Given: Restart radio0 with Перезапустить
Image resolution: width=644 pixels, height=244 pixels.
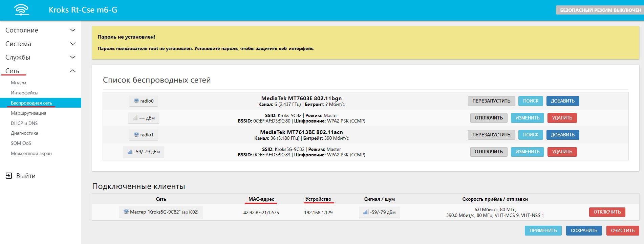Looking at the screenshot, I should pyautogui.click(x=491, y=101).
